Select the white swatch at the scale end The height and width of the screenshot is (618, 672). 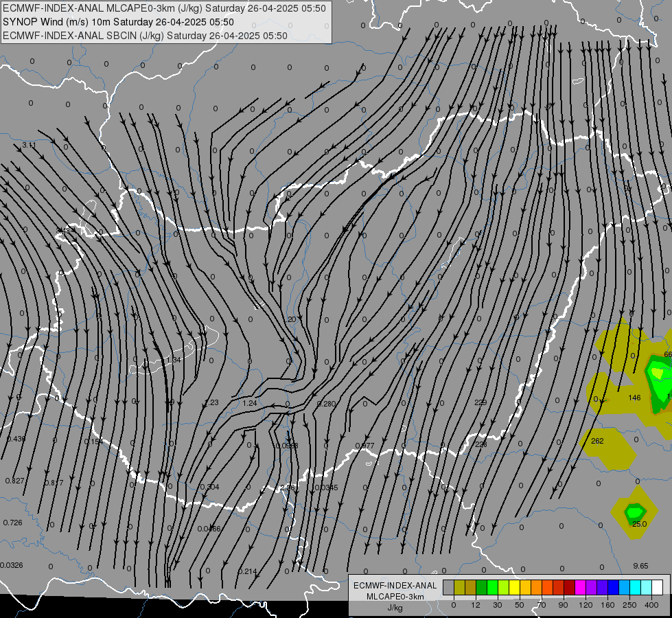(x=657, y=587)
